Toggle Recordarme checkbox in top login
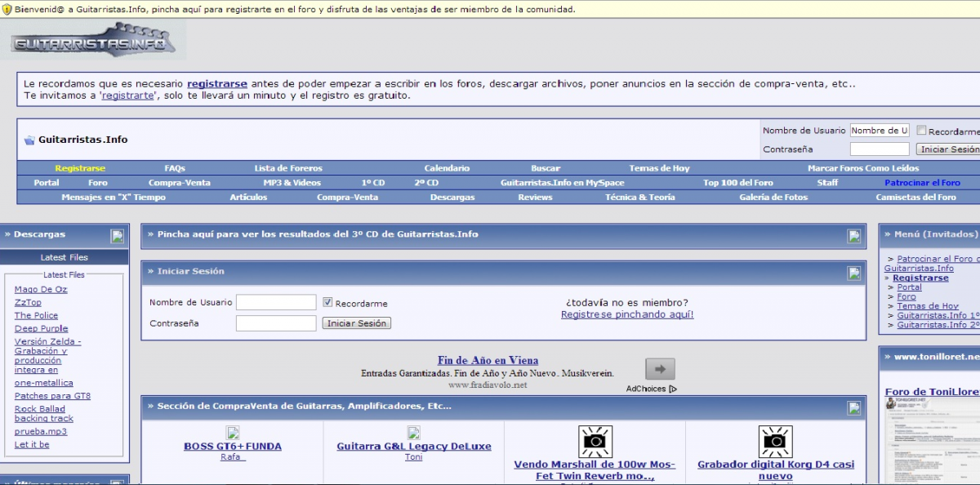 click(x=921, y=131)
